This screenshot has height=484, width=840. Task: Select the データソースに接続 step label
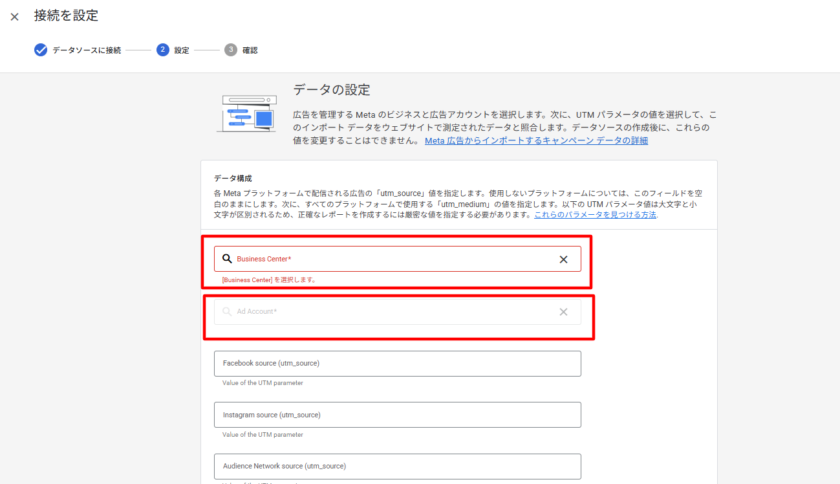(x=86, y=50)
